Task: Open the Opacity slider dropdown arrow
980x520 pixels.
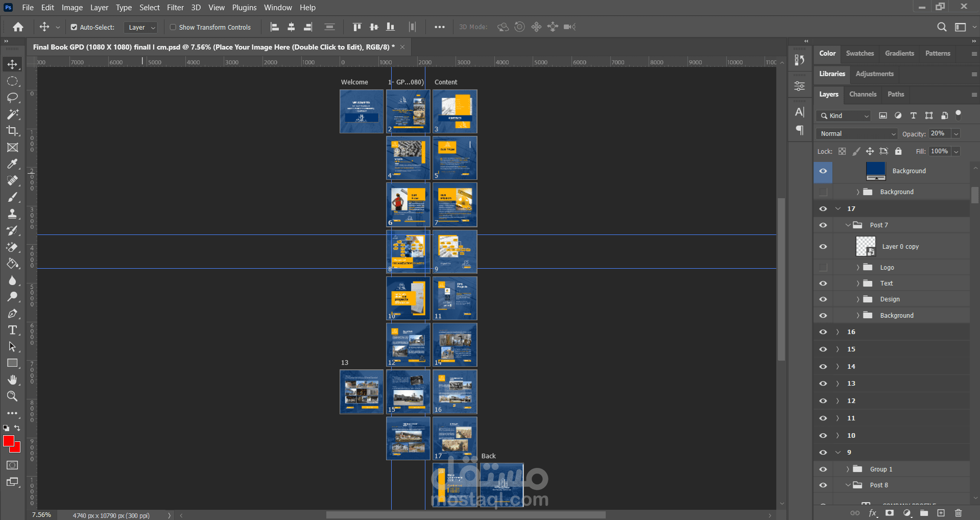Action: tap(956, 134)
